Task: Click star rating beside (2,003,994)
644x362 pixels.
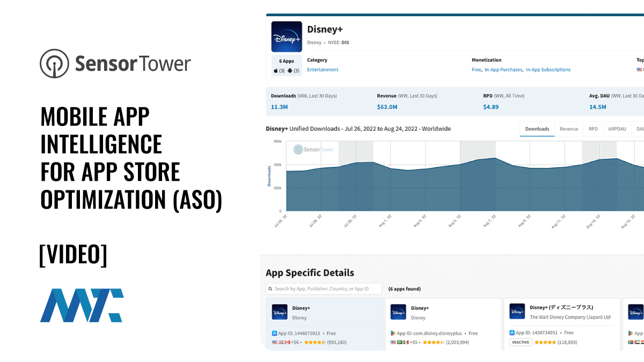Action: (433, 342)
